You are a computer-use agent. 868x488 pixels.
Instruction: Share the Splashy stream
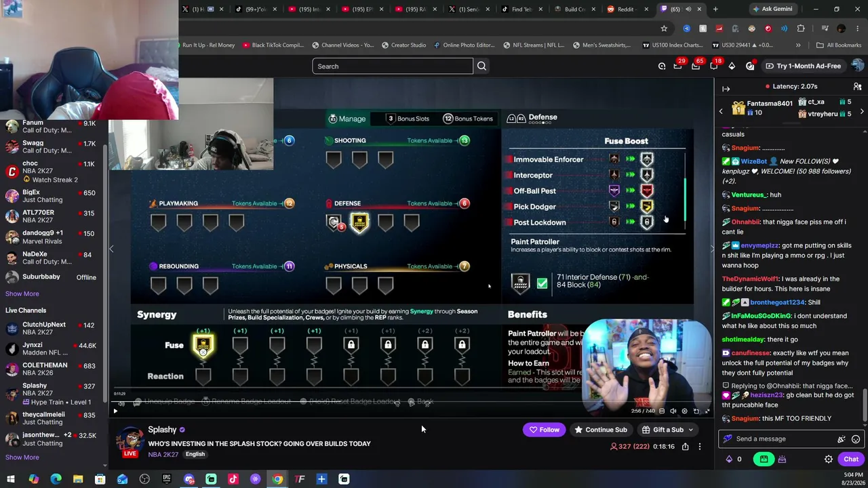(685, 447)
